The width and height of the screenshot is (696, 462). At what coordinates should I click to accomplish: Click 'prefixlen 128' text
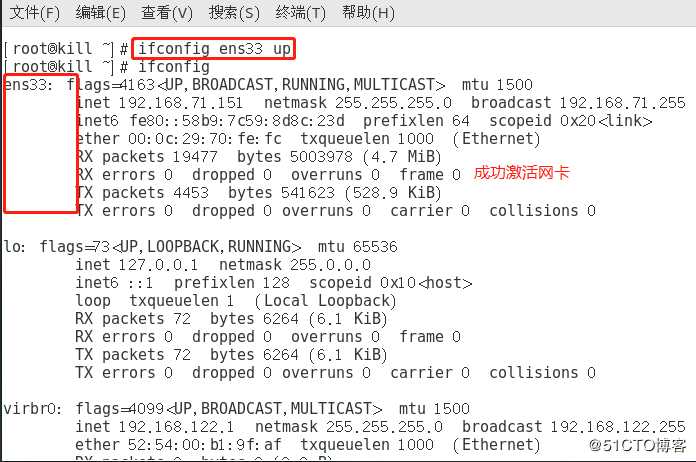pyautogui.click(x=232, y=283)
